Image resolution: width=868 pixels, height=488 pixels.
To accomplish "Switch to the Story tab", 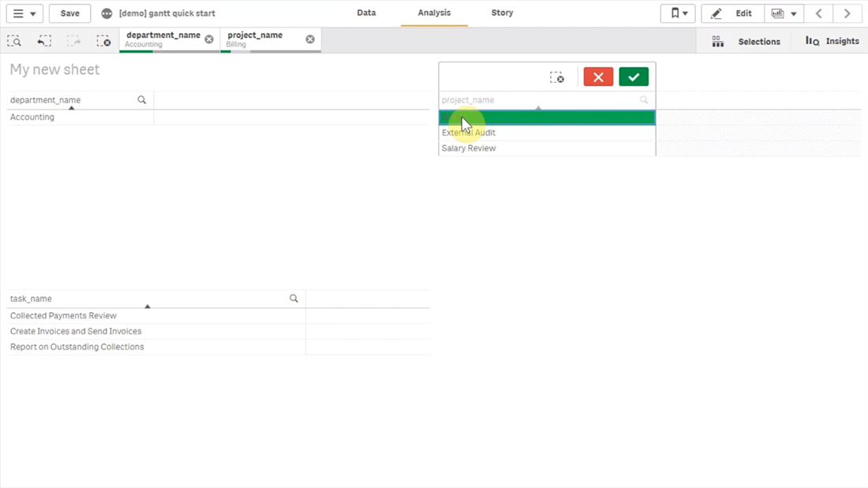I will pos(500,13).
